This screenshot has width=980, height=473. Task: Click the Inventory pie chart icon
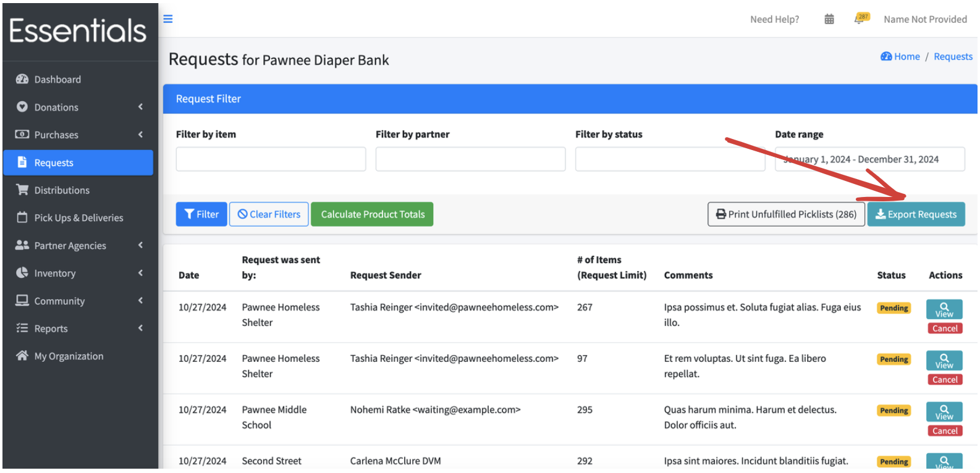(22, 272)
